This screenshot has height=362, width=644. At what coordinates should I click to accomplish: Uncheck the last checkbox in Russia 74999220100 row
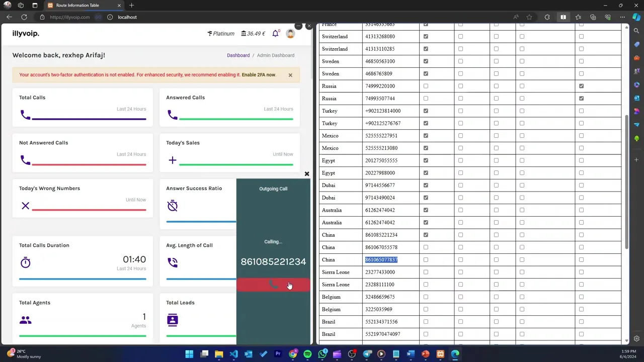tap(581, 86)
